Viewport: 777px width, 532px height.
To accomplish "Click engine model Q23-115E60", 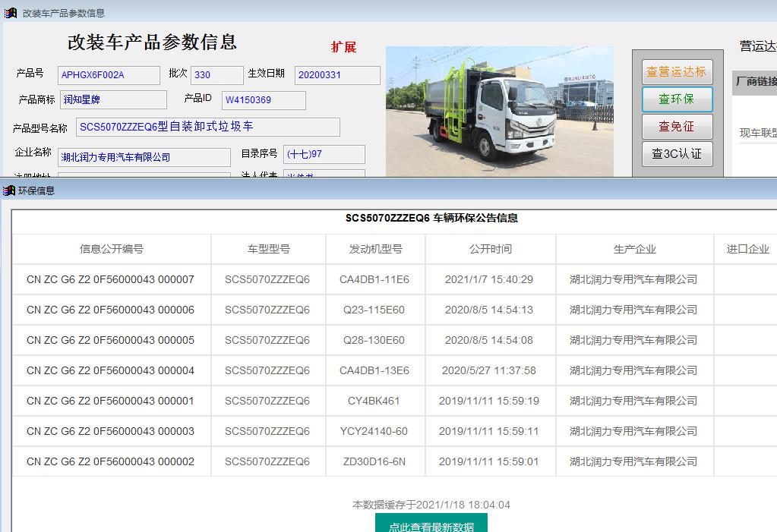I will coord(374,310).
